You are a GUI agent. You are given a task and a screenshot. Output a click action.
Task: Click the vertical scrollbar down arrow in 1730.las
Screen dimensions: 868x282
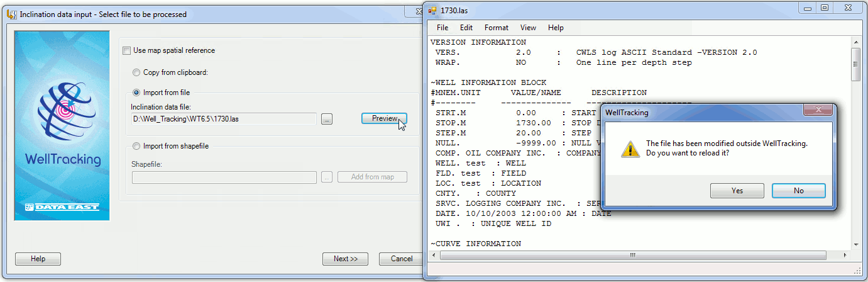pyautogui.click(x=855, y=244)
